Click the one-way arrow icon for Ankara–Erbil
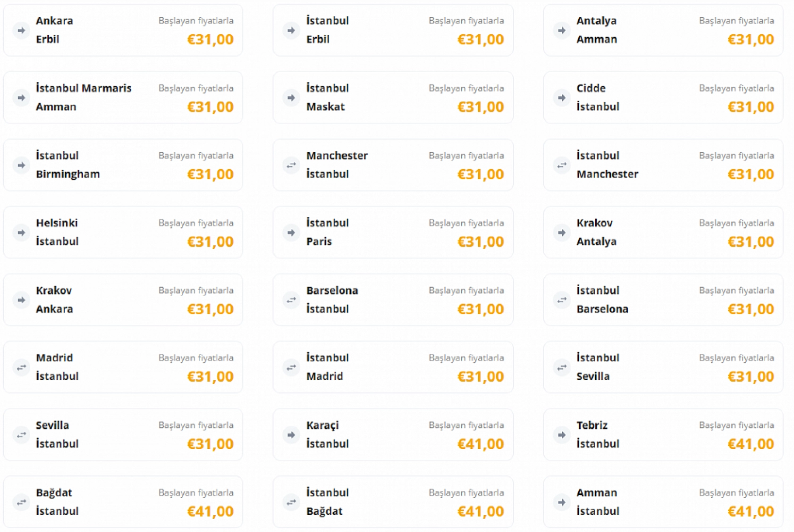Viewport: 794px width, 532px height. tap(21, 30)
